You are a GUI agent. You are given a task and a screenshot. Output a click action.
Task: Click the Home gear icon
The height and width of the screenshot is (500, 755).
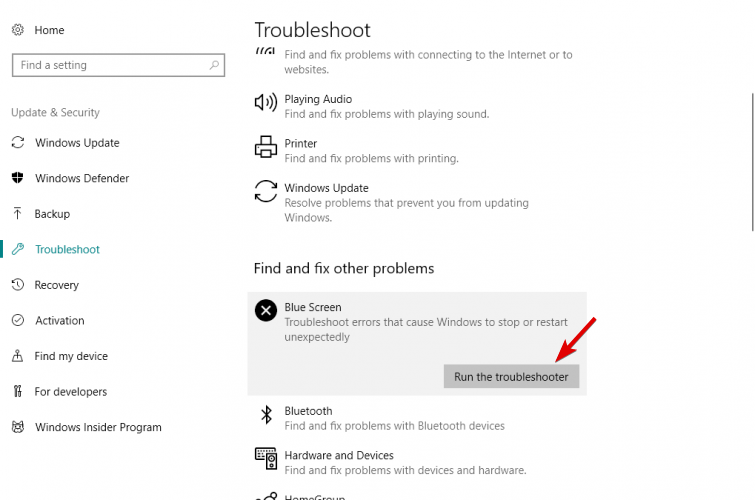click(18, 30)
